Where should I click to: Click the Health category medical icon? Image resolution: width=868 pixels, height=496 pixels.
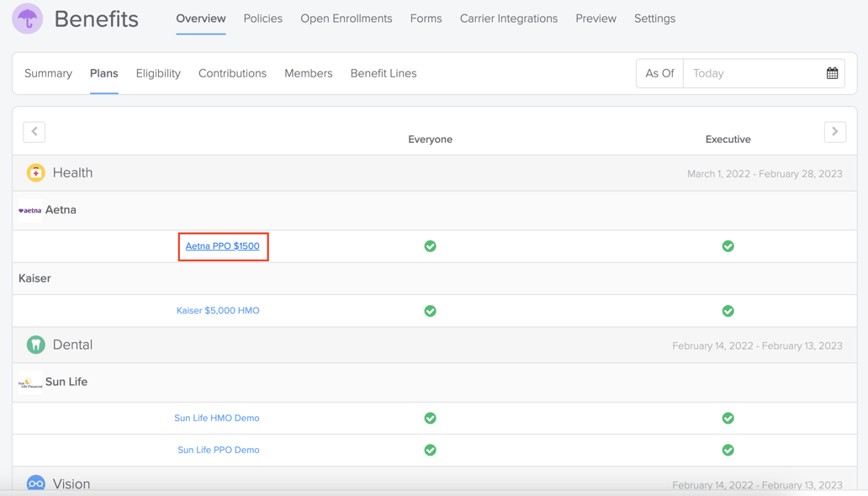[35, 173]
